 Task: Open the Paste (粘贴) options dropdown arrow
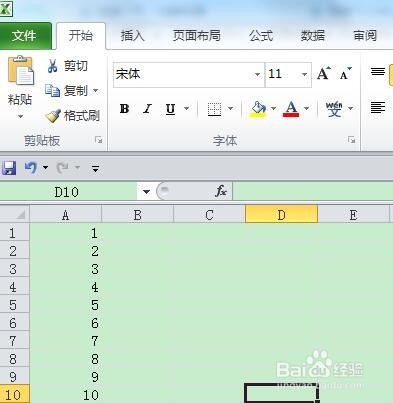point(20,116)
